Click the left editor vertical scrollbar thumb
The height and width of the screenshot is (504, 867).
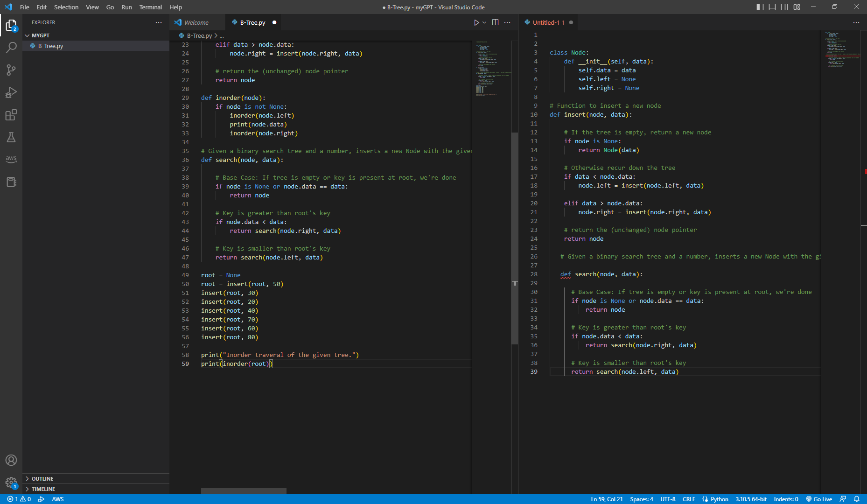coord(515,238)
